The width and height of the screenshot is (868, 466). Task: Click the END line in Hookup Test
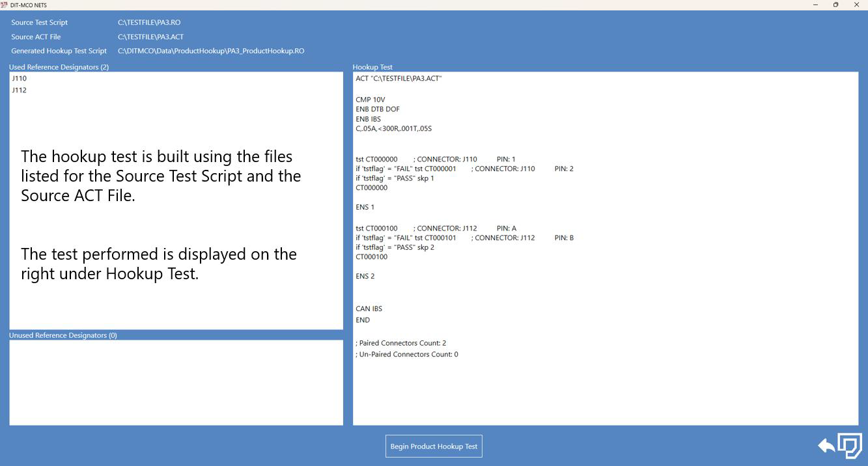click(363, 320)
